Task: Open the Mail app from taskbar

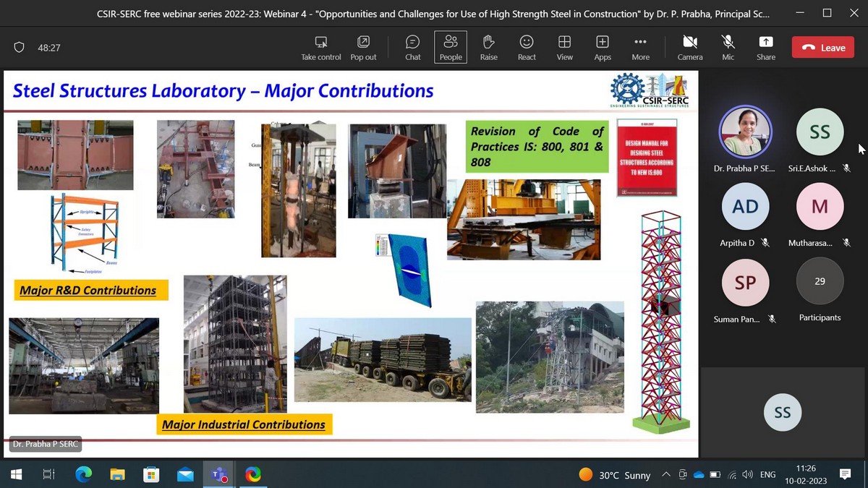Action: (x=185, y=475)
